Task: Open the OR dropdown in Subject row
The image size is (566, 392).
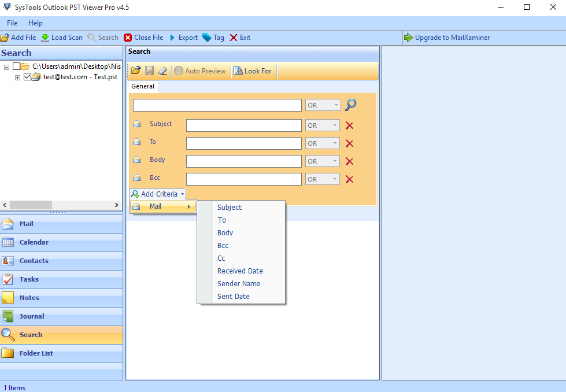Action: [x=323, y=125]
